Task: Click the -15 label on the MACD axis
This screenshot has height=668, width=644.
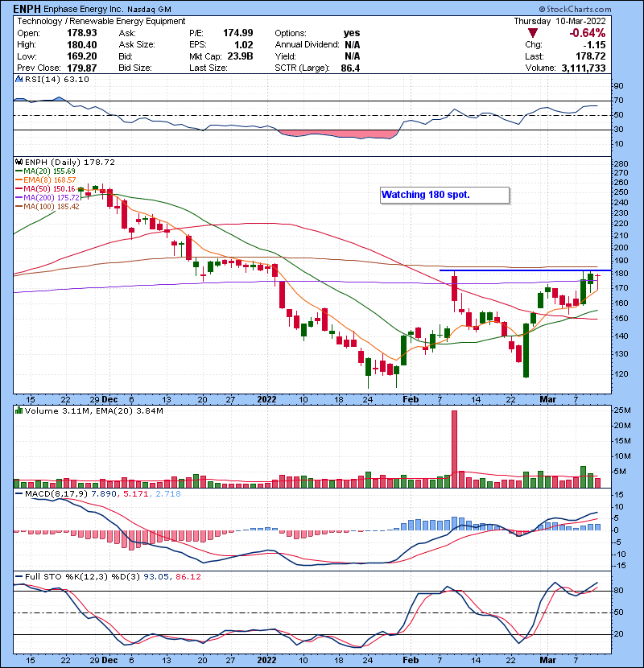Action: pos(620,566)
